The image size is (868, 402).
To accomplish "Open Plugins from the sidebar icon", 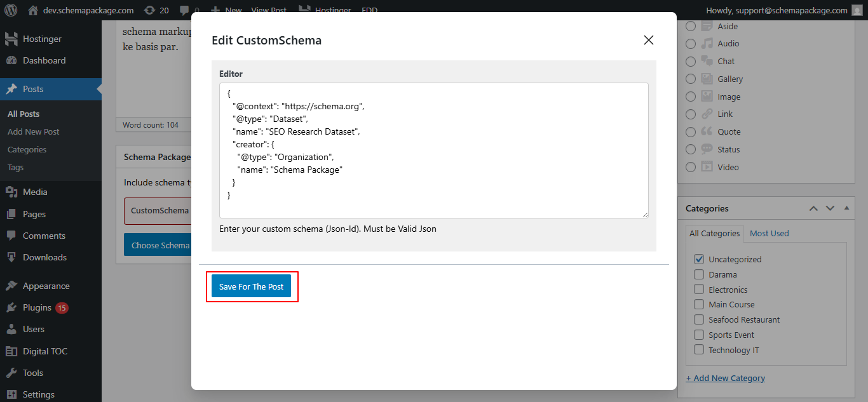I will 11,307.
